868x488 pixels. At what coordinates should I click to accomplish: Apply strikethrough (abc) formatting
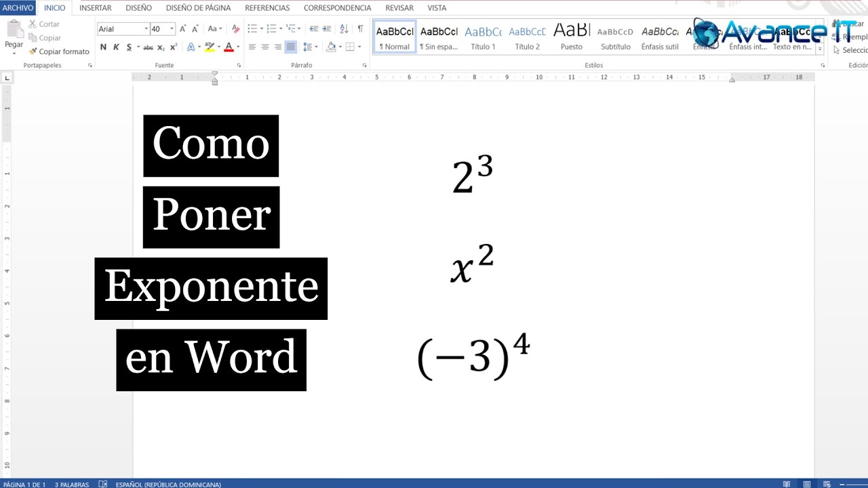[x=148, y=47]
